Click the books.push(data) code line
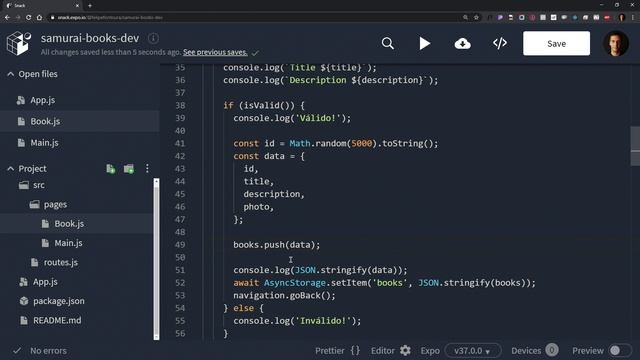640x360 pixels. click(277, 245)
